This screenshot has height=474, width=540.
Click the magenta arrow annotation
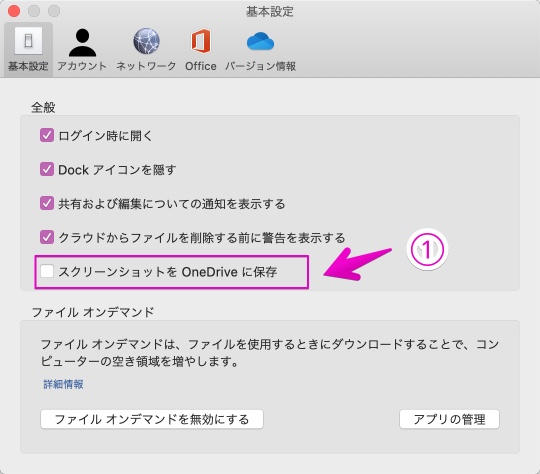coord(357,264)
